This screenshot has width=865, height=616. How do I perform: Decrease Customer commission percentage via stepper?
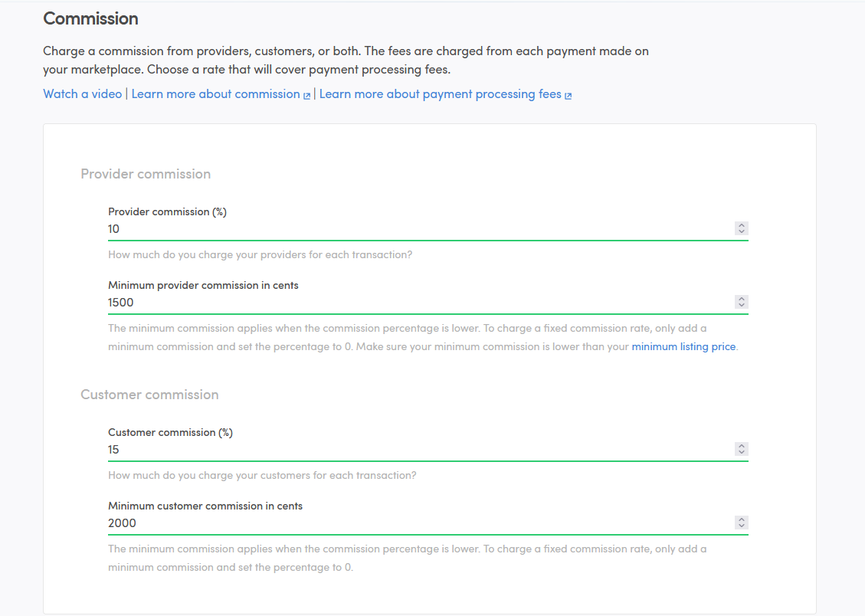(x=740, y=452)
